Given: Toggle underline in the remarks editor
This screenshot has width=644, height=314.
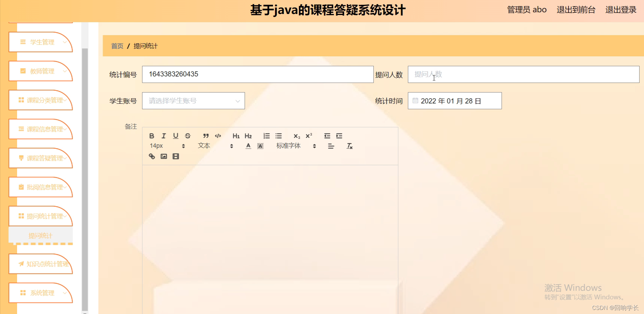Looking at the screenshot, I should [175, 135].
